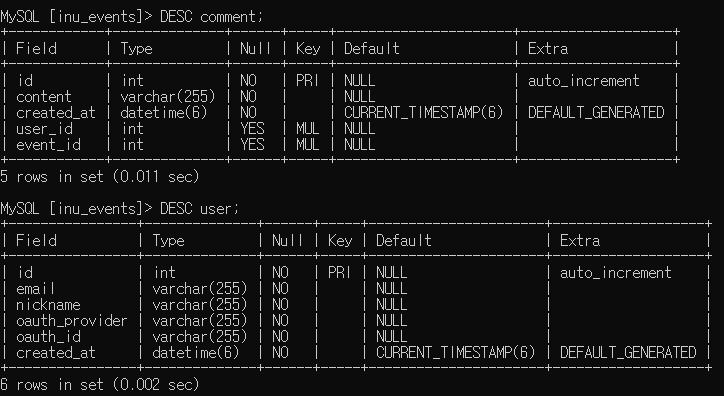Select the "user_id" field name

pos(44,129)
